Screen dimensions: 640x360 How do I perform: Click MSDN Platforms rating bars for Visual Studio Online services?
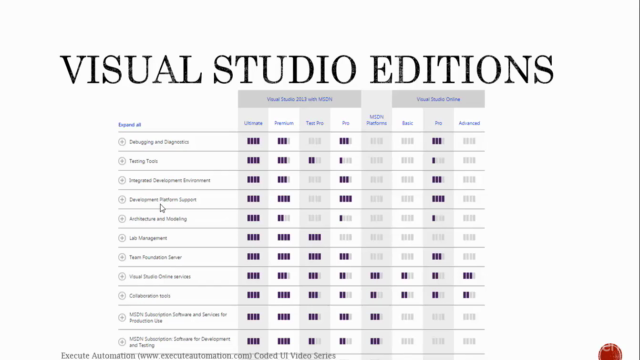click(x=376, y=276)
